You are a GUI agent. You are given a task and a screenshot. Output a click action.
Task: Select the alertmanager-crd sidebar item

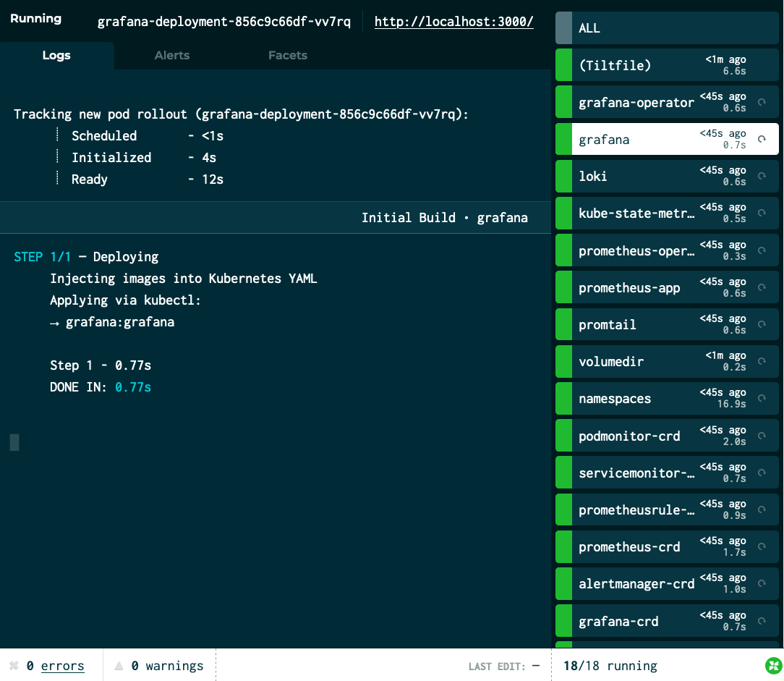pyautogui.click(x=636, y=584)
